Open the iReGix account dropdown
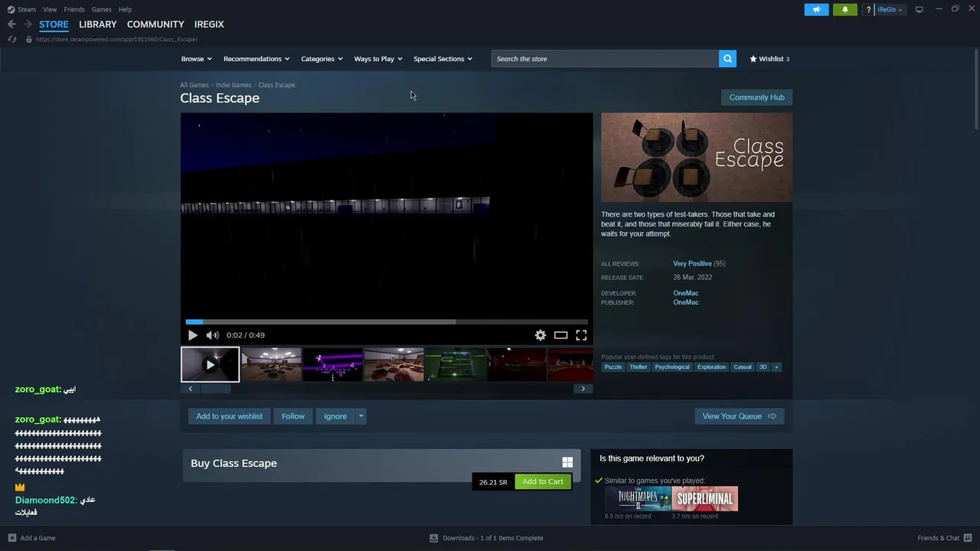 pyautogui.click(x=890, y=9)
